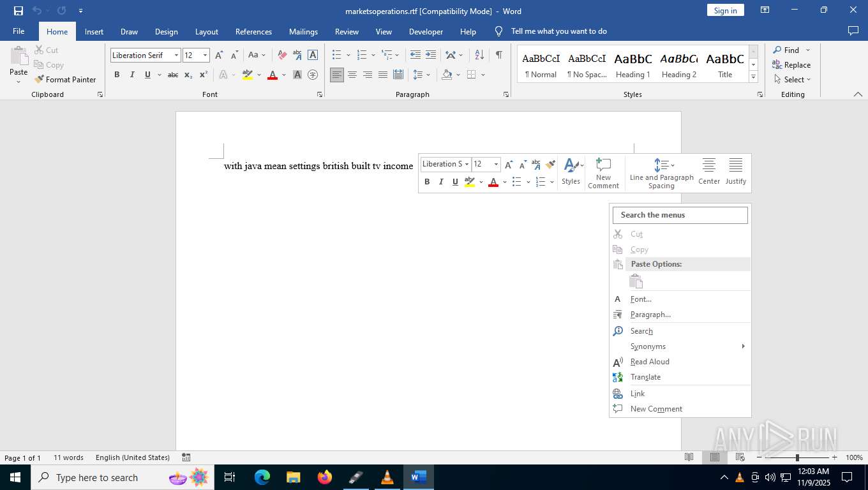Toggle Bold in the ribbon Font group

point(117,75)
